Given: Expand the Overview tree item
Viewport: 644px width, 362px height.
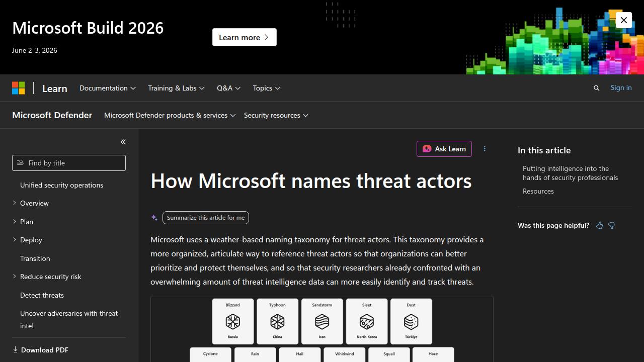Looking at the screenshot, I should (x=15, y=203).
